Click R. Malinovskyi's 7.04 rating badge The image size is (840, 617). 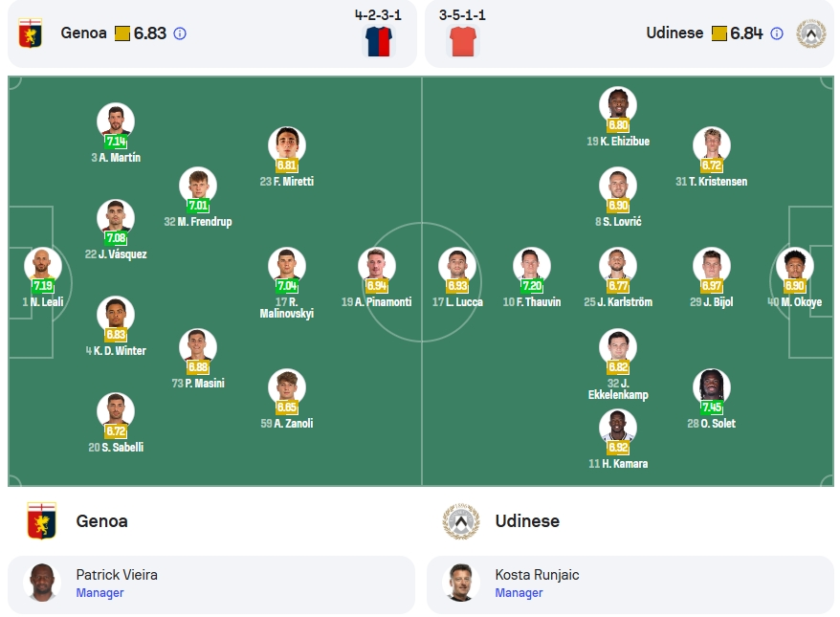[x=287, y=286]
